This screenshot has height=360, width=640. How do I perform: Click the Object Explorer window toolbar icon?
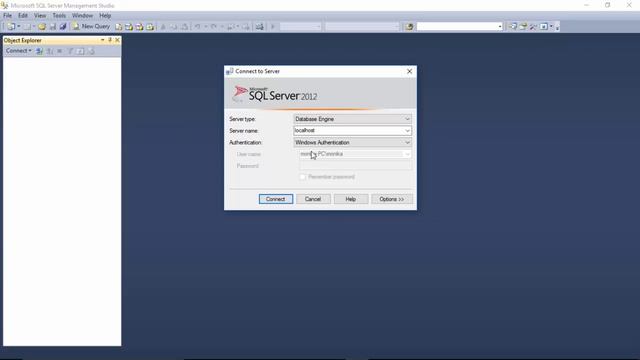tap(523, 27)
